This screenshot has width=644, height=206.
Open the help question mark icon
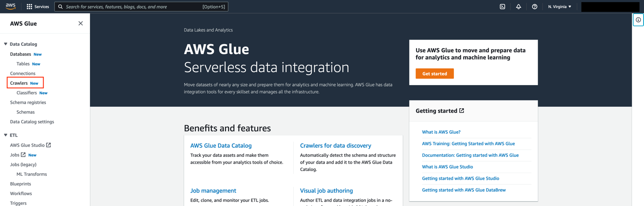click(x=535, y=7)
